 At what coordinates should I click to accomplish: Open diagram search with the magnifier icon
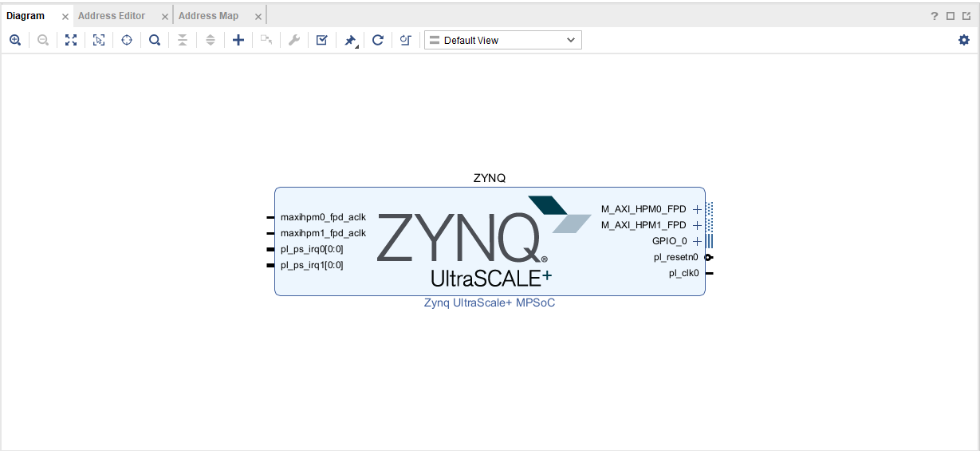155,40
